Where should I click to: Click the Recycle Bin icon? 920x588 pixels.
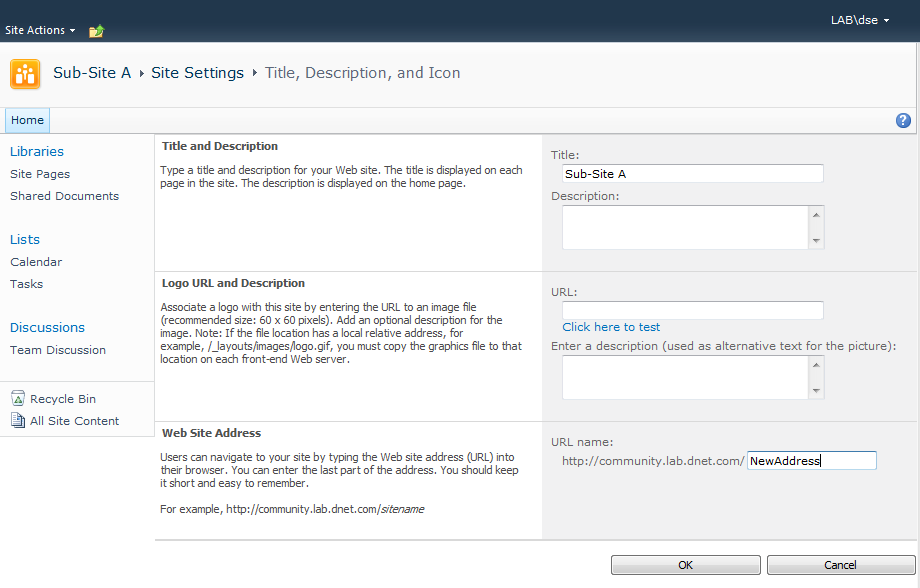pos(18,399)
